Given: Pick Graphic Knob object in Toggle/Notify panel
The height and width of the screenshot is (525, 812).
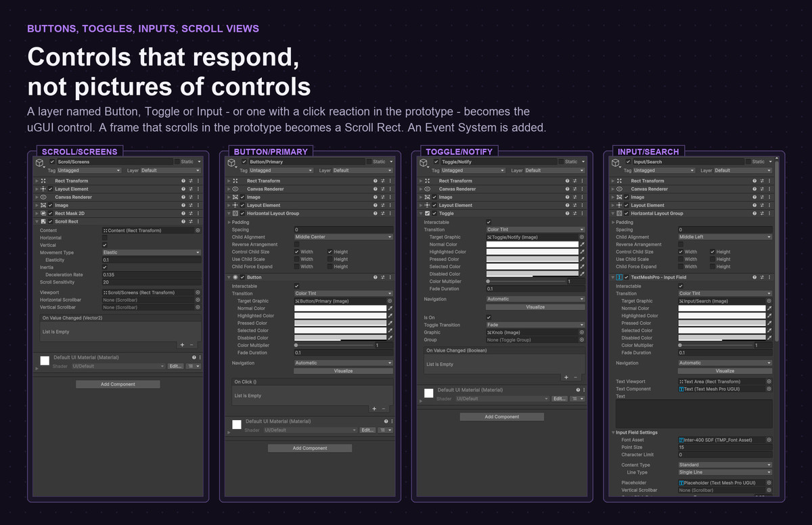Looking at the screenshot, I should [582, 333].
